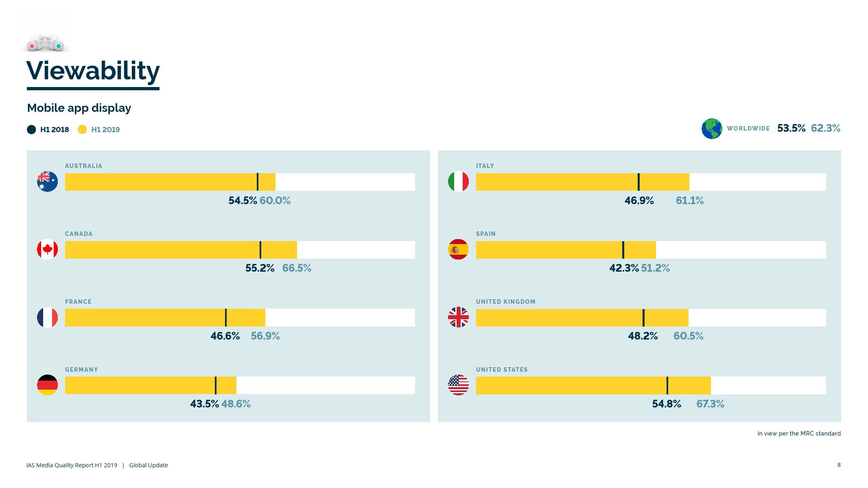The height and width of the screenshot is (488, 868).
Task: Click the Global Update footer text
Action: click(x=149, y=465)
